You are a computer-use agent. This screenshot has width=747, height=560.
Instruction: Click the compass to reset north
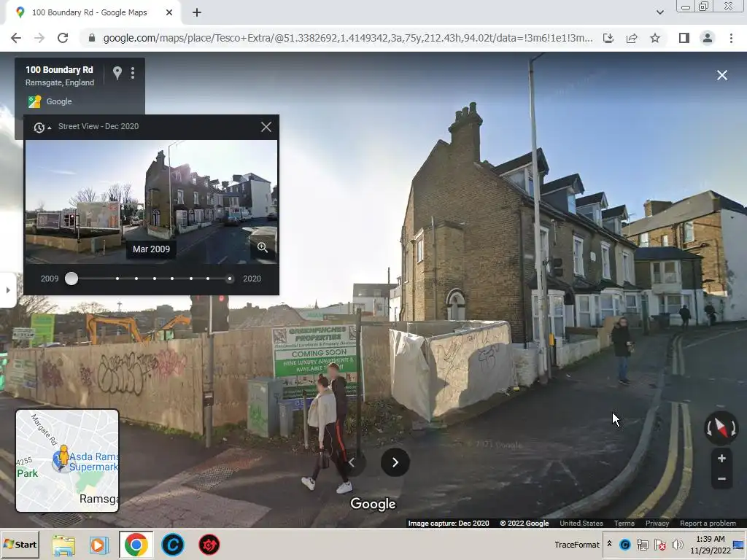point(721,427)
